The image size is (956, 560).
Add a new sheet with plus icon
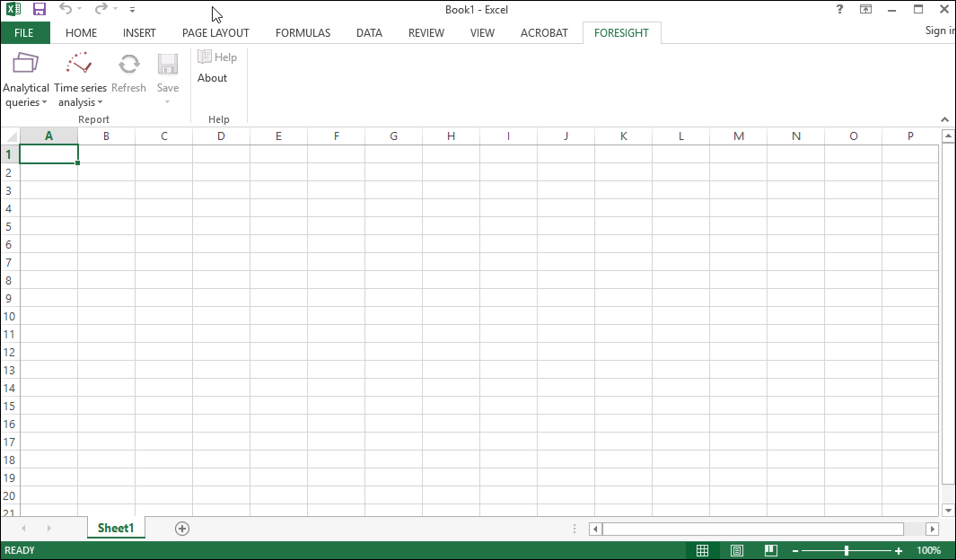(181, 529)
